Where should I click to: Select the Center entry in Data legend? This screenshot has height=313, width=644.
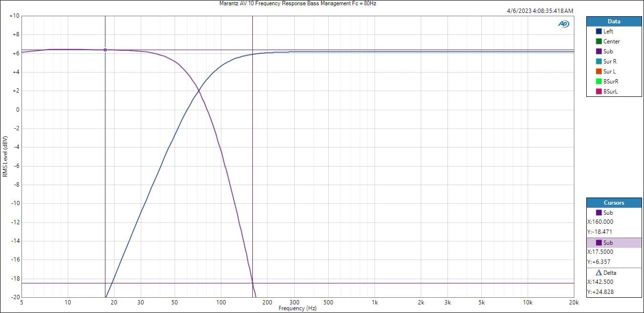[611, 42]
